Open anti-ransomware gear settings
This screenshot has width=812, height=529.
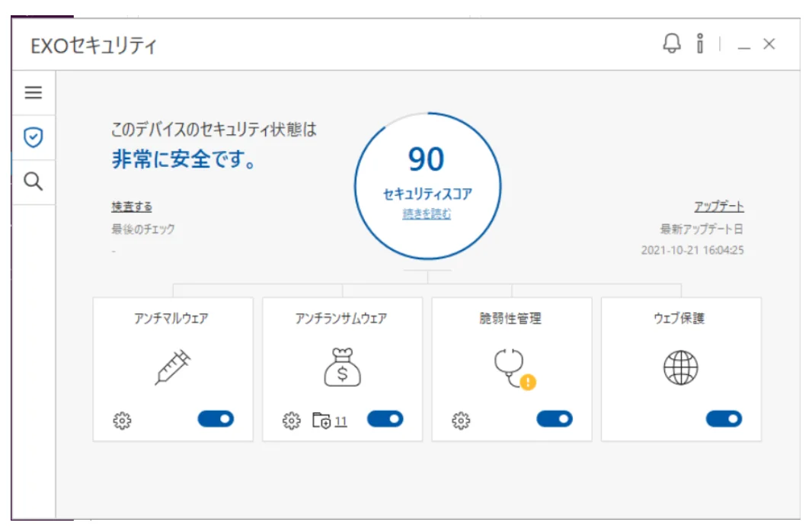(291, 420)
